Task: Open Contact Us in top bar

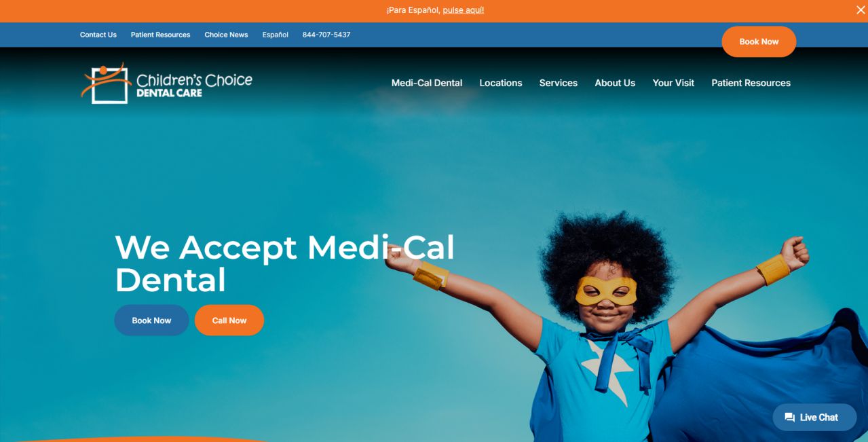Action: coord(98,35)
